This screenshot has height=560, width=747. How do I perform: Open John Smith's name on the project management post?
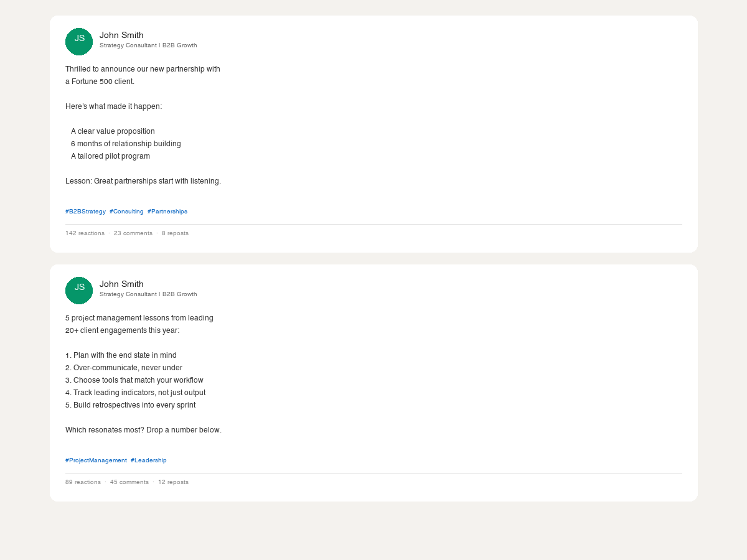pyautogui.click(x=121, y=284)
